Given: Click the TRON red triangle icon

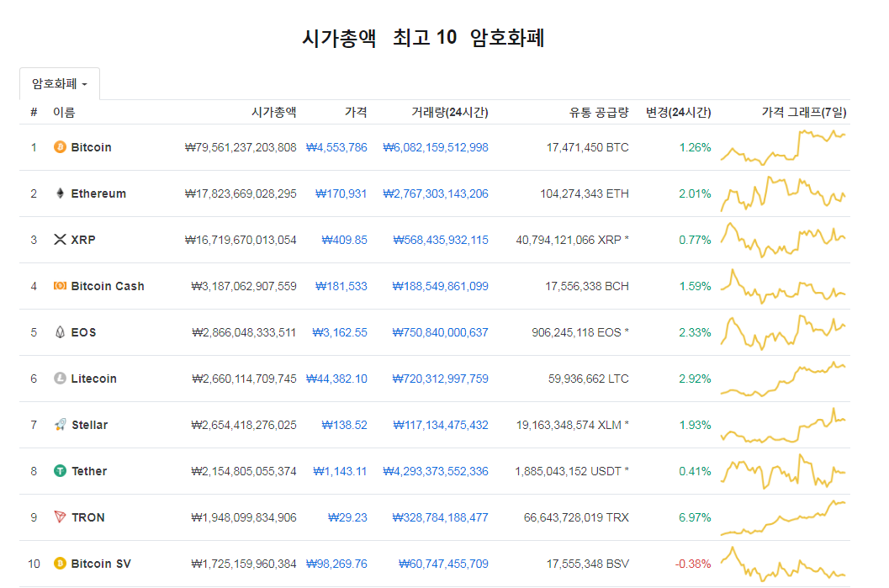Looking at the screenshot, I should [x=60, y=517].
